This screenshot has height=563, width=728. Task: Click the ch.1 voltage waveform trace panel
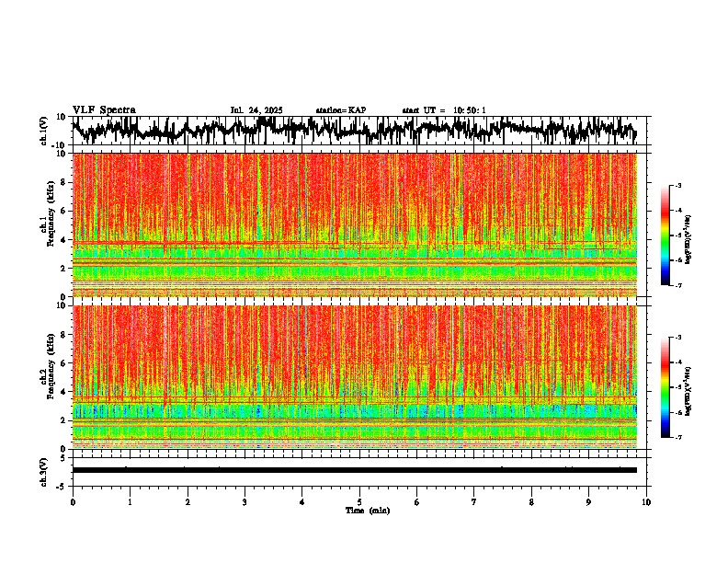click(x=359, y=131)
